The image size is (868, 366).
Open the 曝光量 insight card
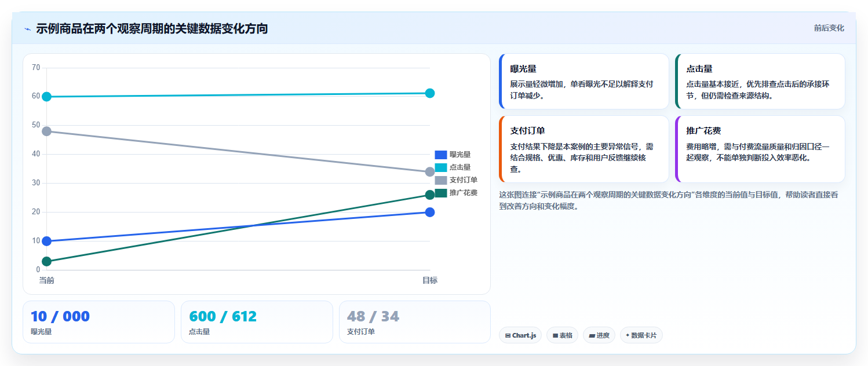[583, 82]
